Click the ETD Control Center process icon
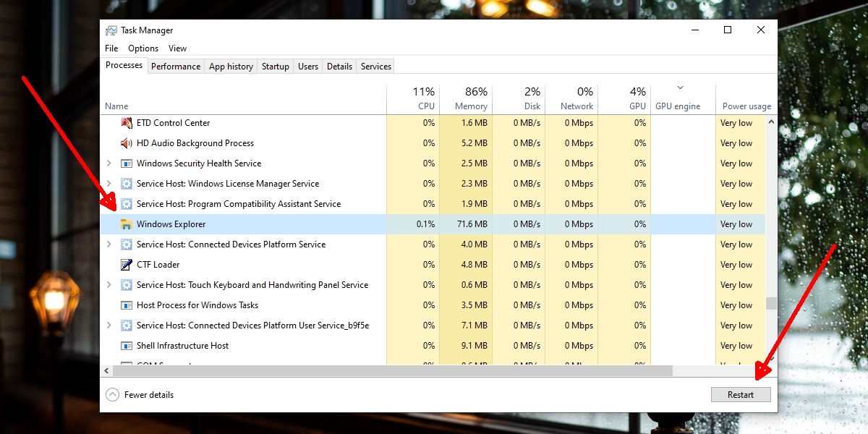 [x=127, y=123]
